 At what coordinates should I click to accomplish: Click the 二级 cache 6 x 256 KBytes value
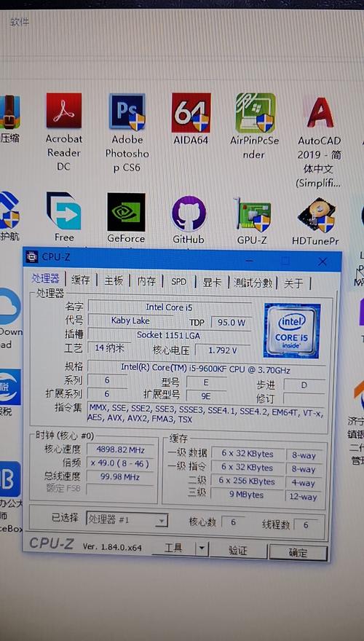click(246, 481)
